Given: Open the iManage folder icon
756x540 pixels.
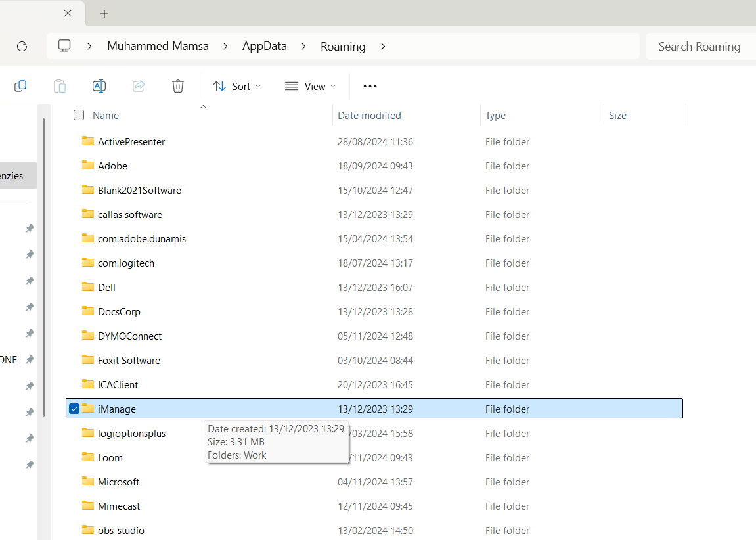Looking at the screenshot, I should click(x=88, y=408).
